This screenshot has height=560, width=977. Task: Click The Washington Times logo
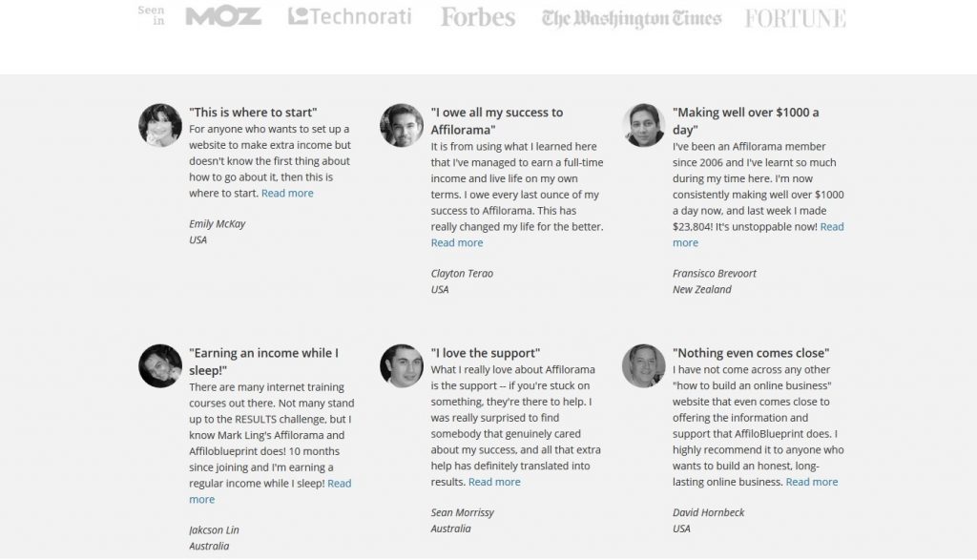click(x=632, y=19)
